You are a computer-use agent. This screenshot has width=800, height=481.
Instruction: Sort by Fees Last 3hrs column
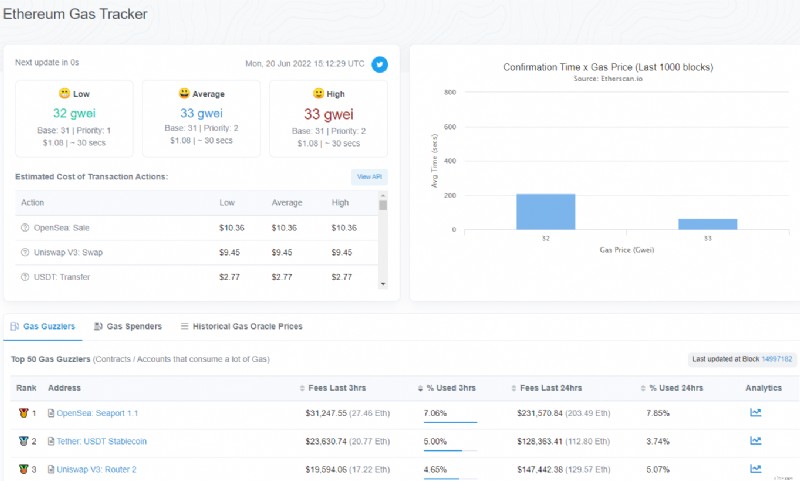(333, 388)
